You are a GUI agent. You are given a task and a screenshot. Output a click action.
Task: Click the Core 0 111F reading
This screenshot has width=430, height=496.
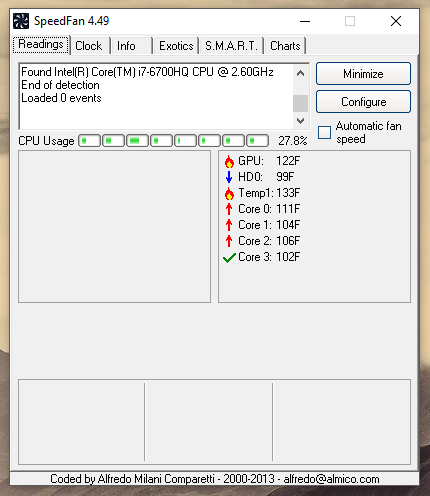[x=269, y=209]
